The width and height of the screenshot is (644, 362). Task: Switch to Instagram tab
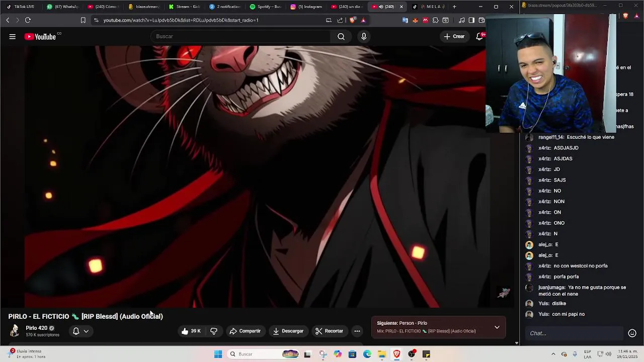pyautogui.click(x=306, y=7)
